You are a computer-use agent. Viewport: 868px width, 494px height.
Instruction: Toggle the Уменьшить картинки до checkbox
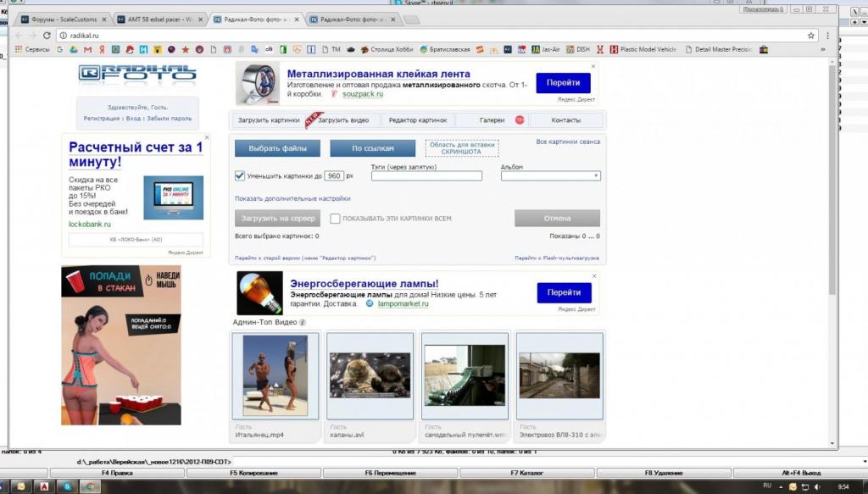point(240,176)
